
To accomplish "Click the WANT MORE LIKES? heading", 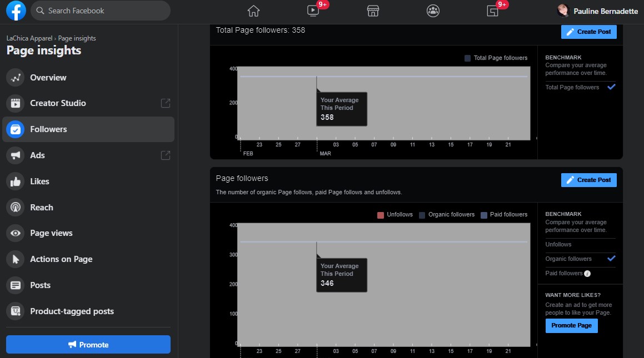I will click(x=572, y=295).
